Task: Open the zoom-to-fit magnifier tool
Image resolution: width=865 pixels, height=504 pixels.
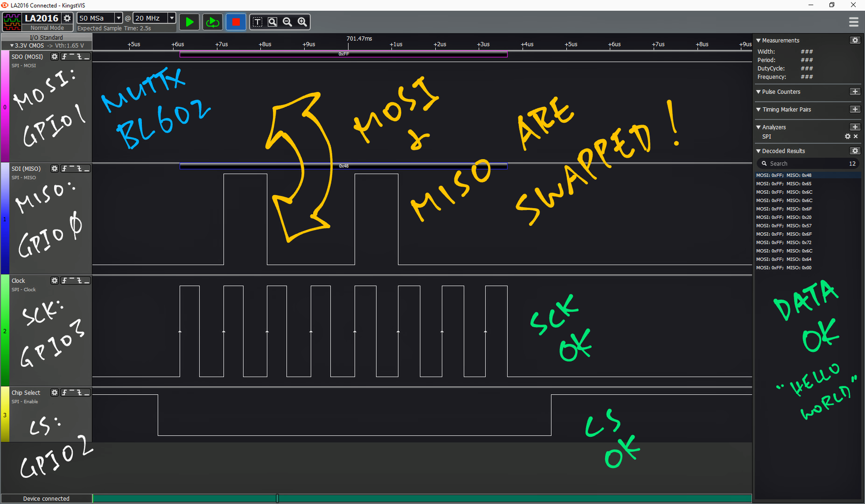Action: click(x=272, y=22)
